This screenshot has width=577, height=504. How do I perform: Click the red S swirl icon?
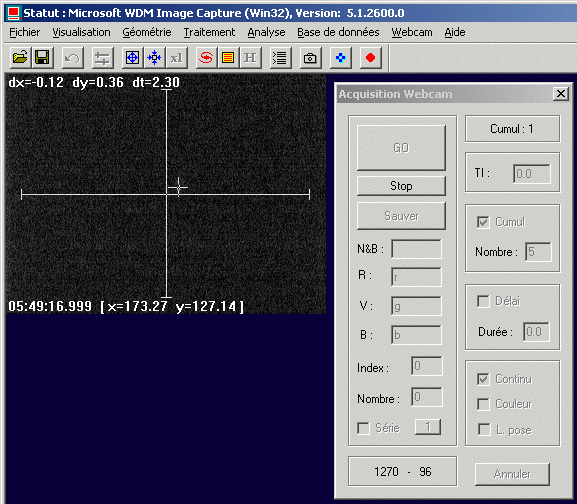coord(206,58)
